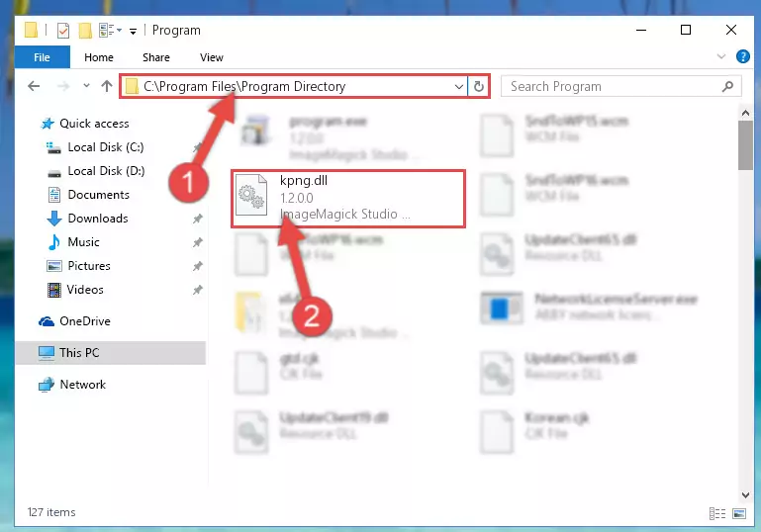Screen dimensions: 761x532
Task: Close the Program window
Action: pyautogui.click(x=731, y=30)
